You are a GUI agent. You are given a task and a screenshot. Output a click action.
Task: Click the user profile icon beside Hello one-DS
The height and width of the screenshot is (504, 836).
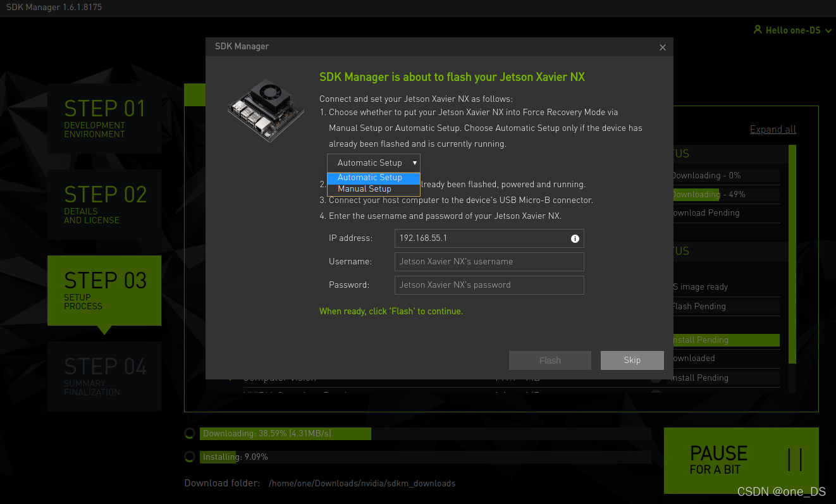point(758,30)
